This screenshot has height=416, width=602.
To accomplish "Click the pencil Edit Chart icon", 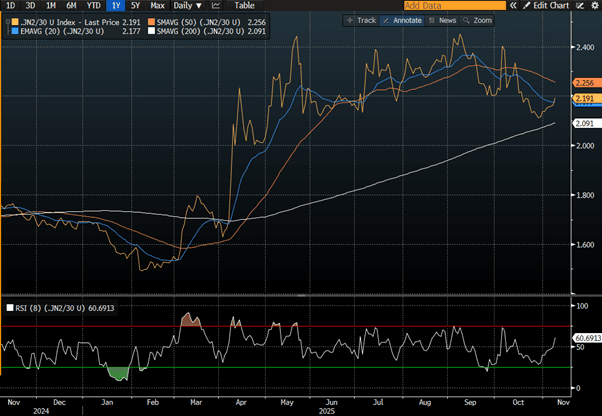I will [x=526, y=5].
